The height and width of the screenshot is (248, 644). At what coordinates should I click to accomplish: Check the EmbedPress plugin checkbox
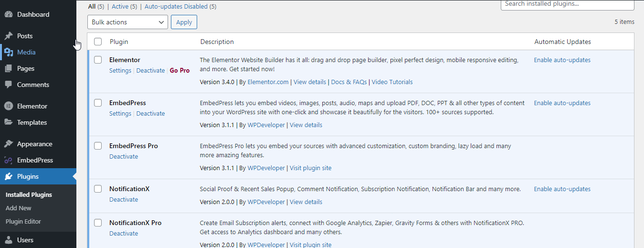tap(98, 103)
